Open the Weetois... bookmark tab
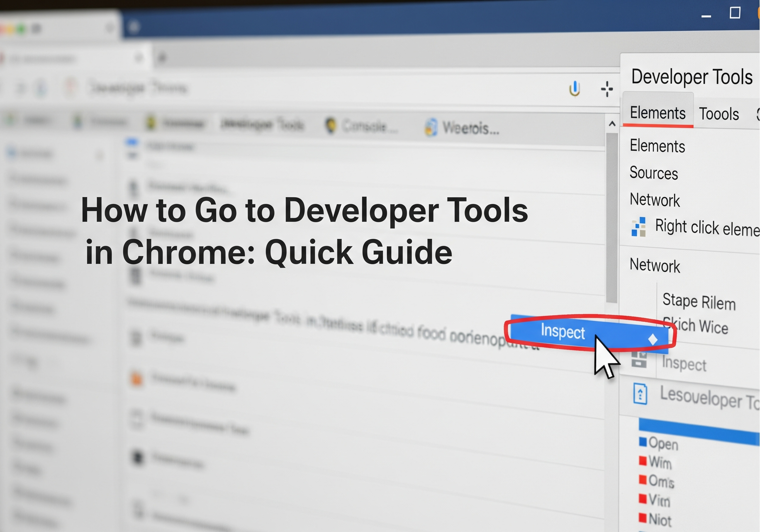 pyautogui.click(x=462, y=128)
